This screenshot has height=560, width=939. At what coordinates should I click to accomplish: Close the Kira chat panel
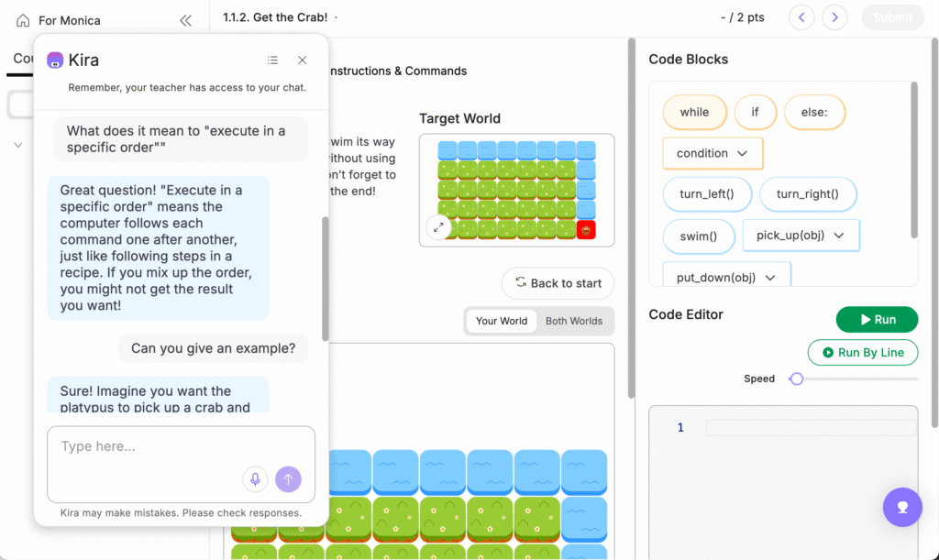pyautogui.click(x=302, y=60)
